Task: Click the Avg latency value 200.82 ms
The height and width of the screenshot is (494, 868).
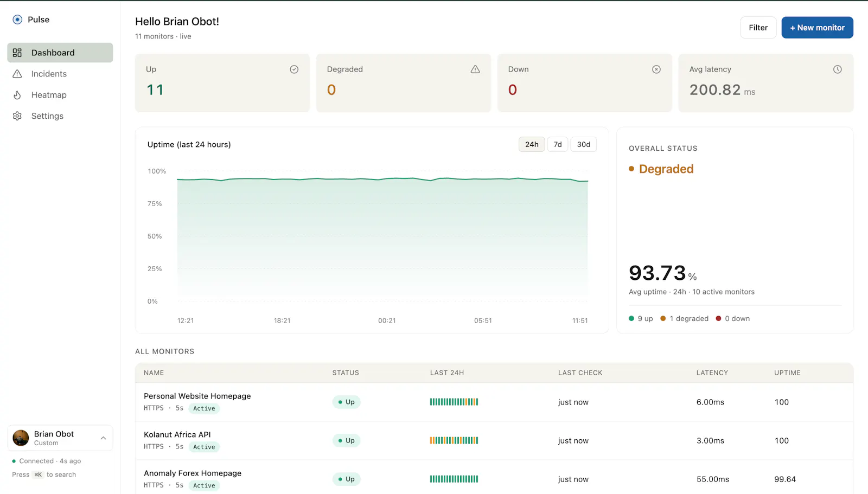Action: tap(722, 90)
